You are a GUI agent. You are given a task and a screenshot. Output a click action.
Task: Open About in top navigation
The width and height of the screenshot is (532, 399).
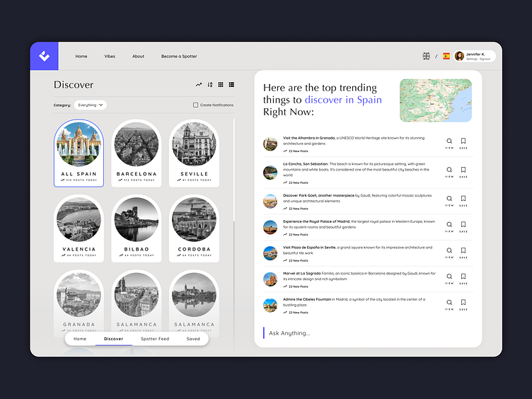point(138,57)
